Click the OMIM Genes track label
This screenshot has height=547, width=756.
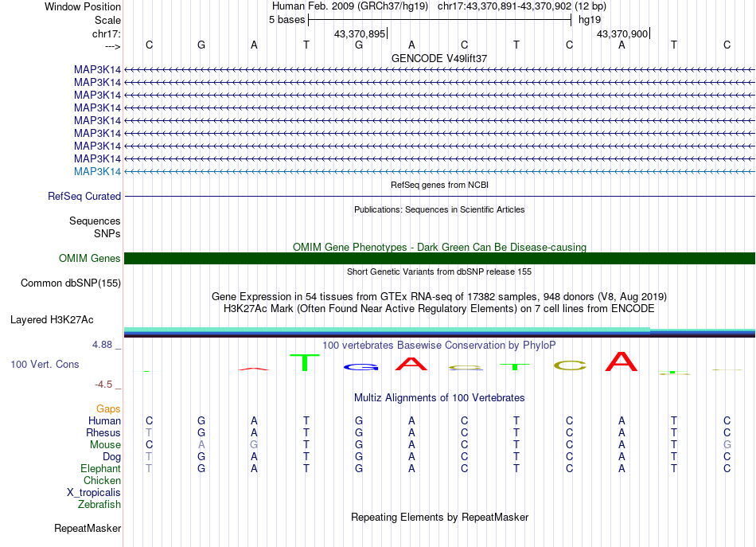(x=90, y=259)
